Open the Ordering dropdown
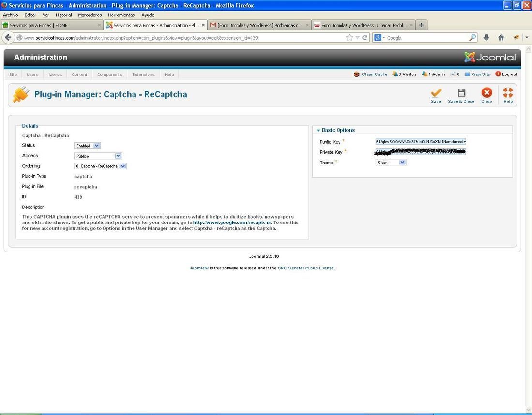532x415 pixels. click(x=101, y=166)
